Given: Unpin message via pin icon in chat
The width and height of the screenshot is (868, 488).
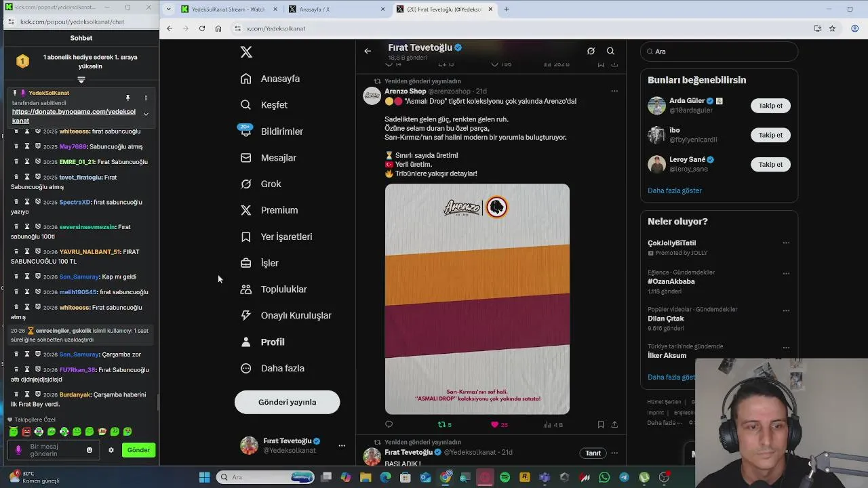Looking at the screenshot, I should pyautogui.click(x=127, y=98).
